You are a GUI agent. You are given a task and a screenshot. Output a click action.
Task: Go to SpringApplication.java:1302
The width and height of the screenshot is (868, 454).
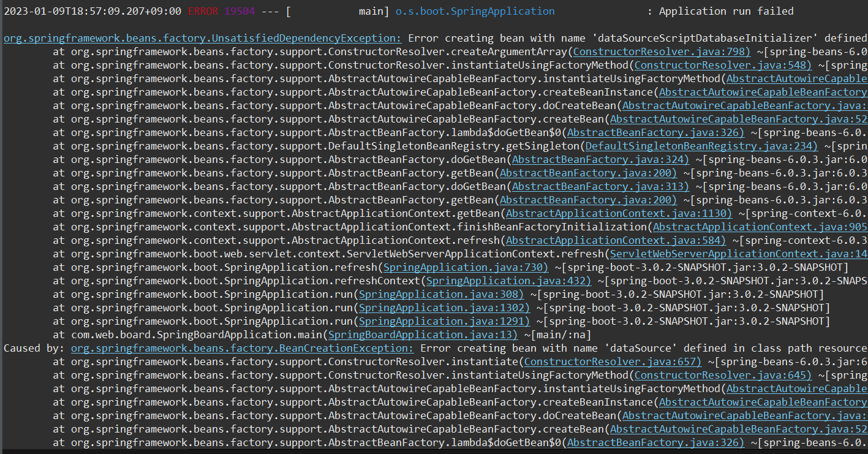[444, 308]
